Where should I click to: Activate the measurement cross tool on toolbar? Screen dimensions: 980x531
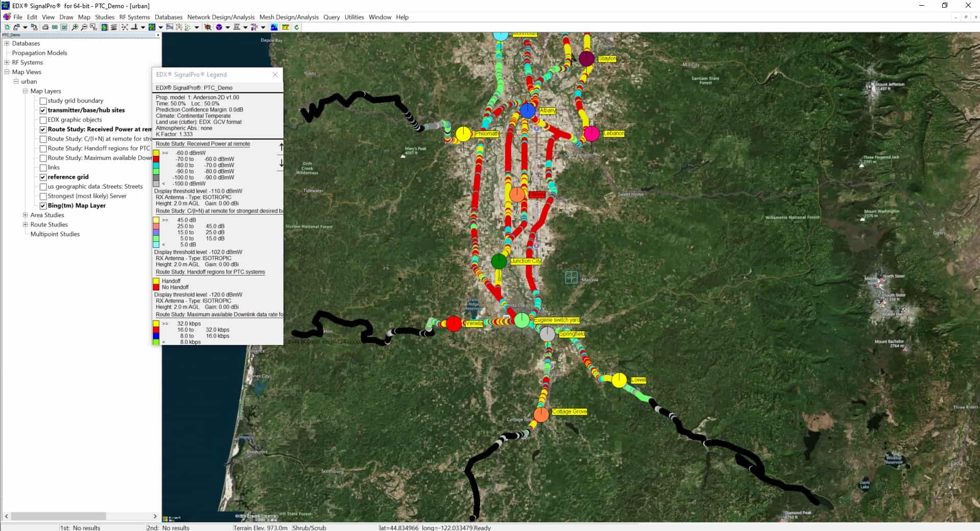coord(125,27)
